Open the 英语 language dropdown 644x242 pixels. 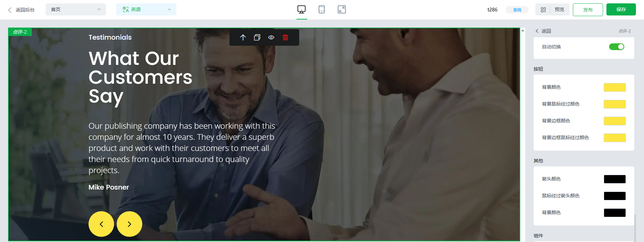point(146,9)
